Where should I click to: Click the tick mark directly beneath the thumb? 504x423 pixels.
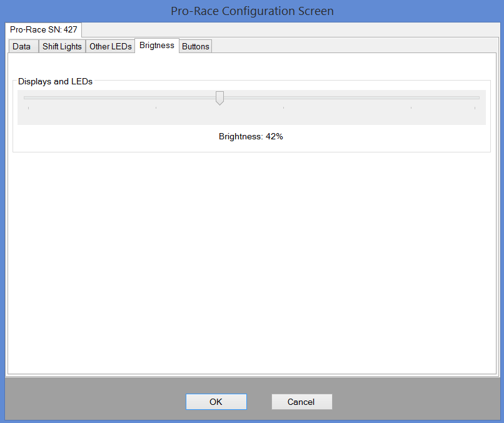219,108
